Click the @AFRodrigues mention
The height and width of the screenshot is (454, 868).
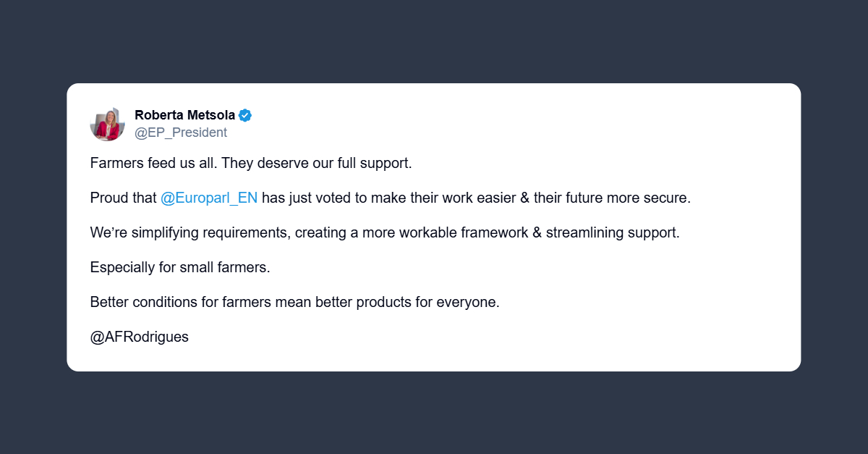tap(139, 337)
